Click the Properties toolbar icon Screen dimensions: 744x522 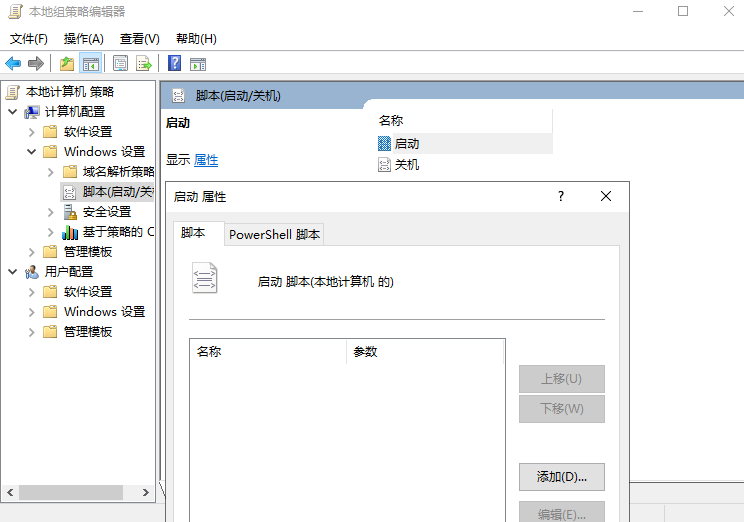pos(120,64)
